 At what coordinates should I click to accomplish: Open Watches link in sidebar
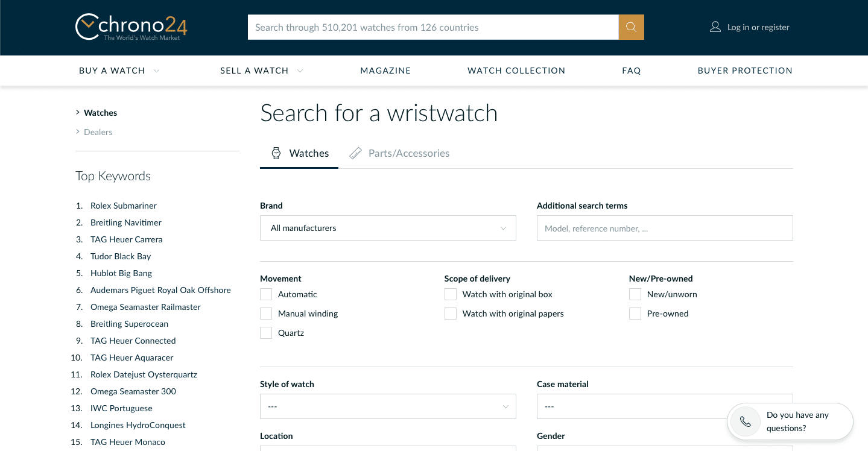(101, 113)
